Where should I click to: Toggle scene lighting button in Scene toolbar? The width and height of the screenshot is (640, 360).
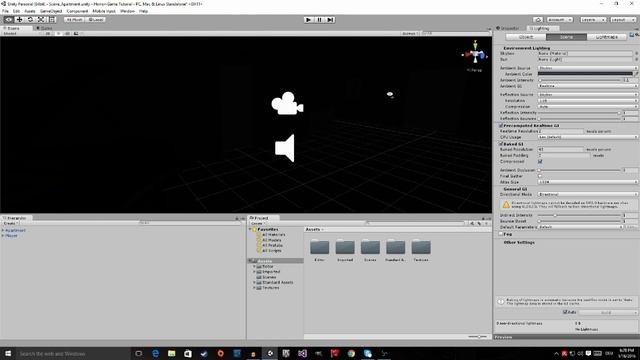point(58,33)
